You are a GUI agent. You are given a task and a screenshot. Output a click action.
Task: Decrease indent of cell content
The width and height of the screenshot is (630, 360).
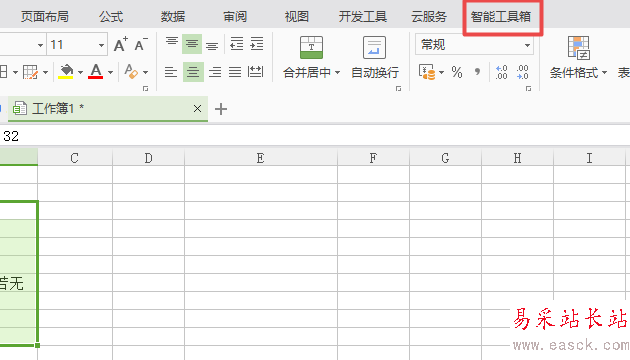coord(236,44)
